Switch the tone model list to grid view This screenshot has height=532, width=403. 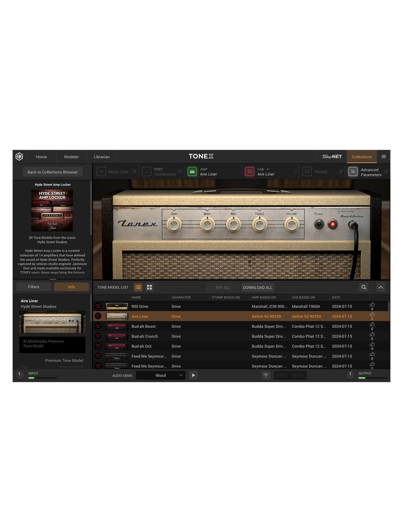point(149,287)
